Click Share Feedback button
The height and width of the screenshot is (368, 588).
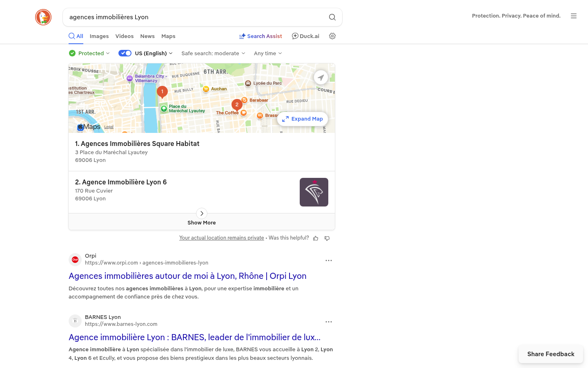coord(551,354)
